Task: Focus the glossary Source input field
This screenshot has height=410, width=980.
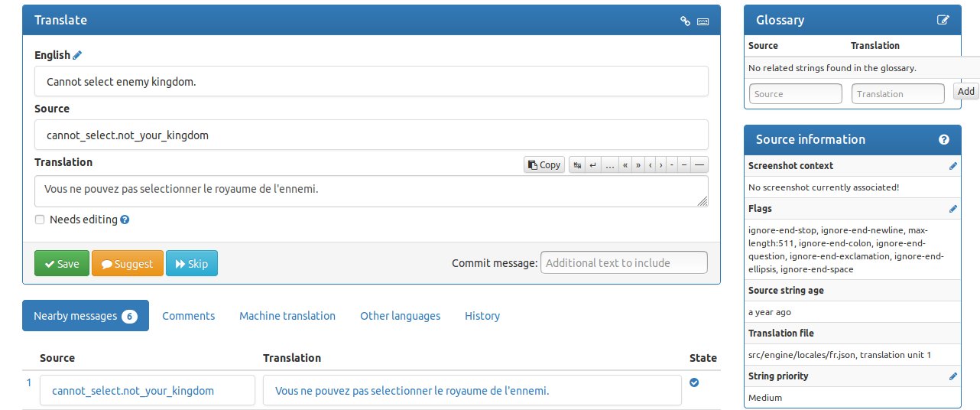Action: [796, 94]
